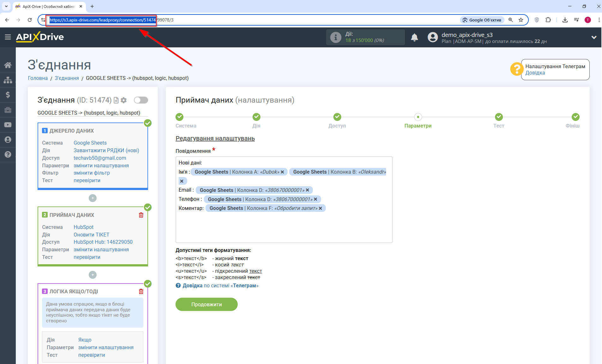Delete the ЛОГІКА ЯКЩО/ТОДІ block

[141, 291]
